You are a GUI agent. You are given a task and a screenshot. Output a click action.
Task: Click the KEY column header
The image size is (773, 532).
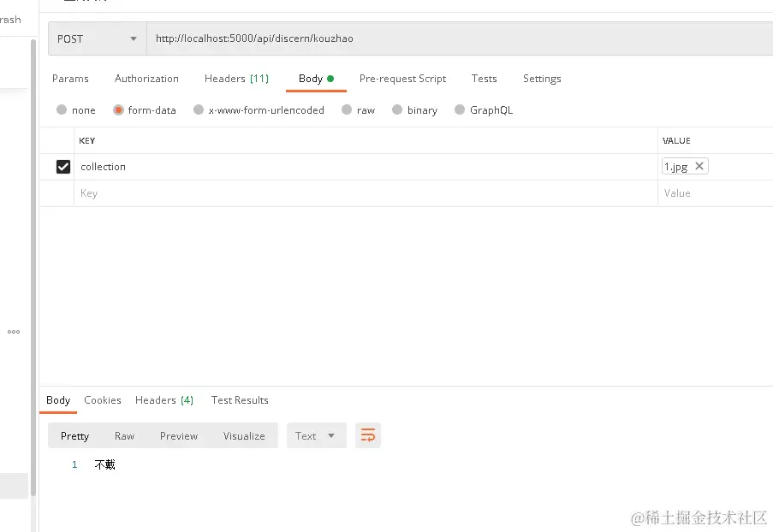[x=86, y=140]
